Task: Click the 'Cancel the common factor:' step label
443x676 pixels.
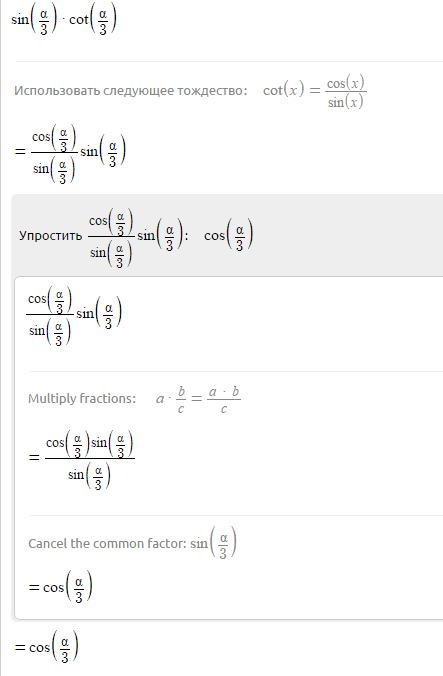Action: pyautogui.click(x=108, y=543)
